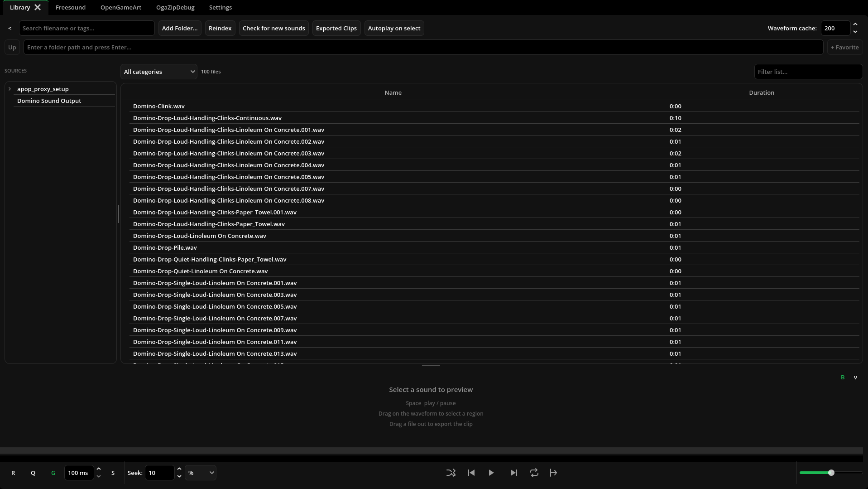Click the playback progress bar
Screen dimensions: 868x489
click(431, 450)
